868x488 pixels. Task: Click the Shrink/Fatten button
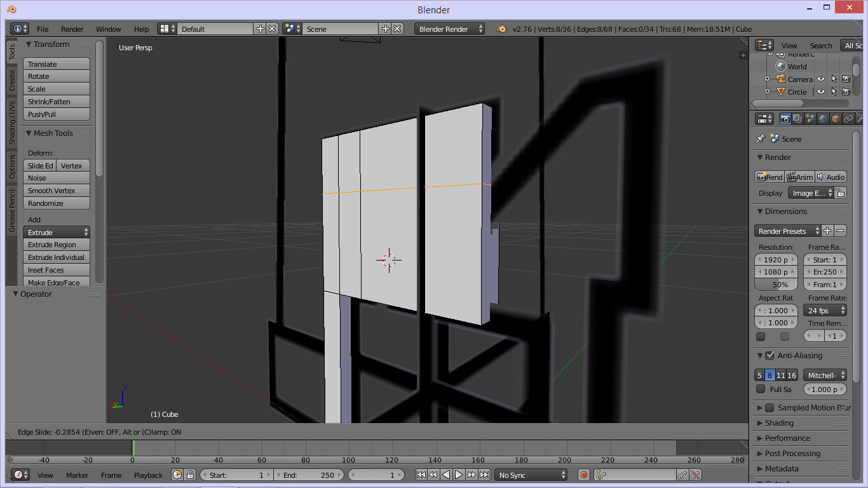(57, 102)
